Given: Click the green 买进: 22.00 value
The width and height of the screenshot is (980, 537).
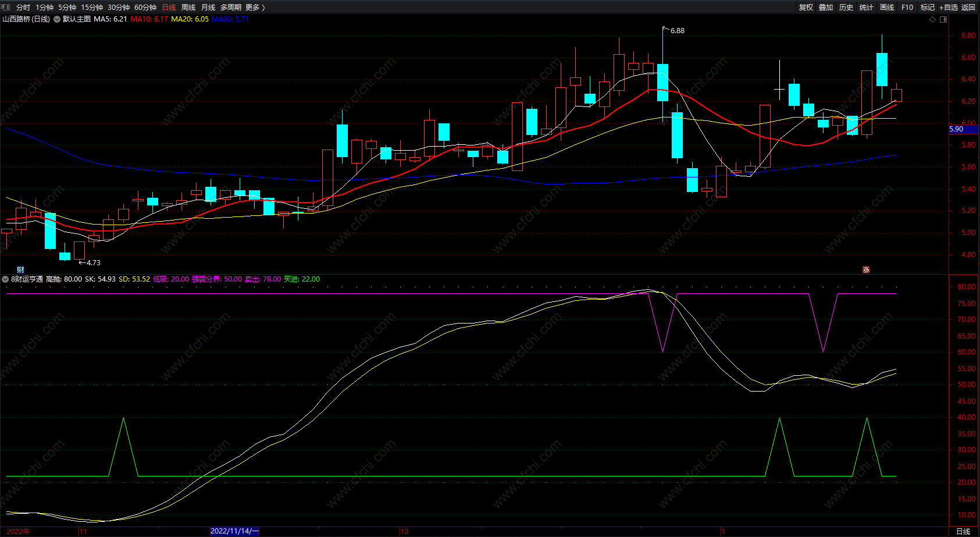Looking at the screenshot, I should pyautogui.click(x=302, y=279).
